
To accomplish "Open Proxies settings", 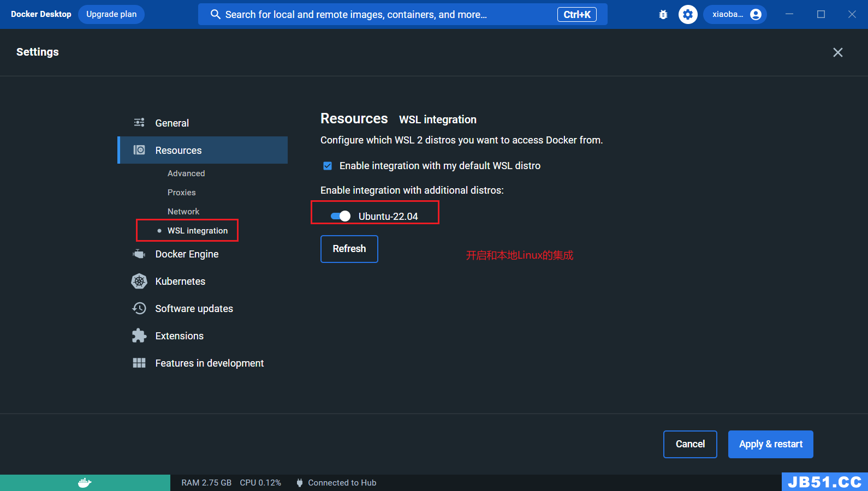I will [181, 193].
